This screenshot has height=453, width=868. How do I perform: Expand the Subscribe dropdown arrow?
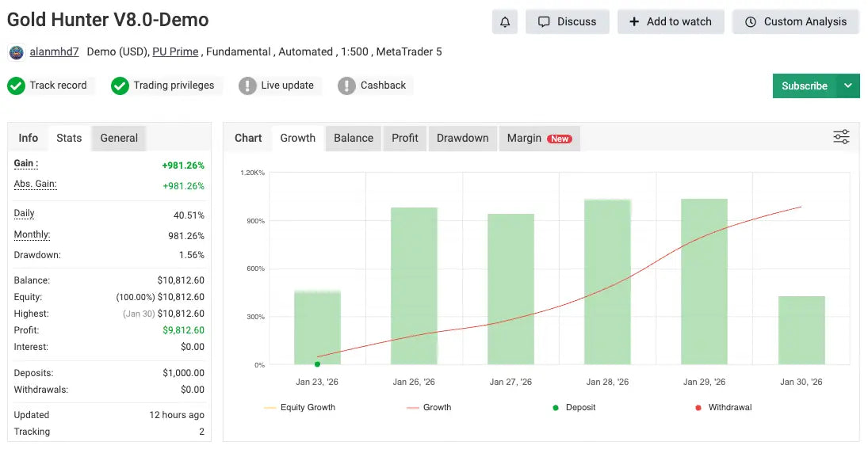(848, 86)
